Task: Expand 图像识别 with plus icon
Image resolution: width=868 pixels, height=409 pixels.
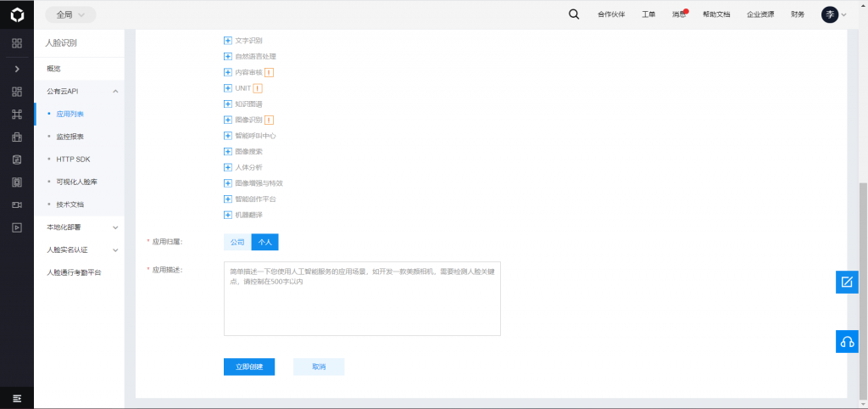Action: coord(227,120)
